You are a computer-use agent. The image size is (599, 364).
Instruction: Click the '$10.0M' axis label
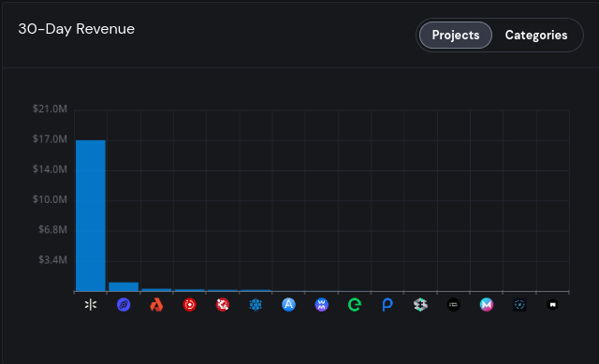coord(50,199)
